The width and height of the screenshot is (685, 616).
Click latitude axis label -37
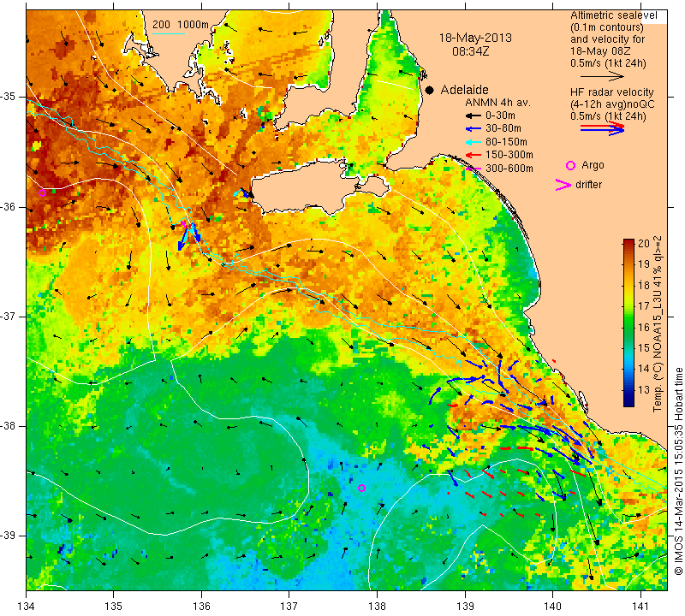coord(8,316)
